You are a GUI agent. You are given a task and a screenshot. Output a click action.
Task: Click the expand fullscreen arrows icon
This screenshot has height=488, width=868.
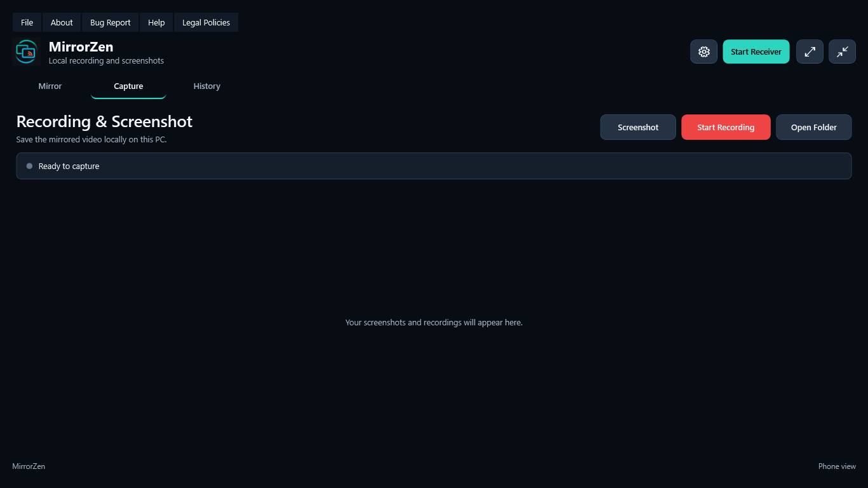pos(810,51)
